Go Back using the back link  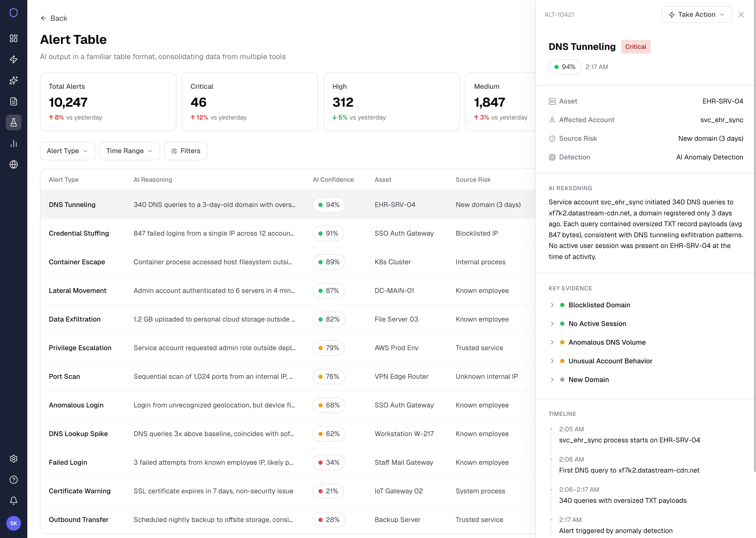click(x=54, y=18)
